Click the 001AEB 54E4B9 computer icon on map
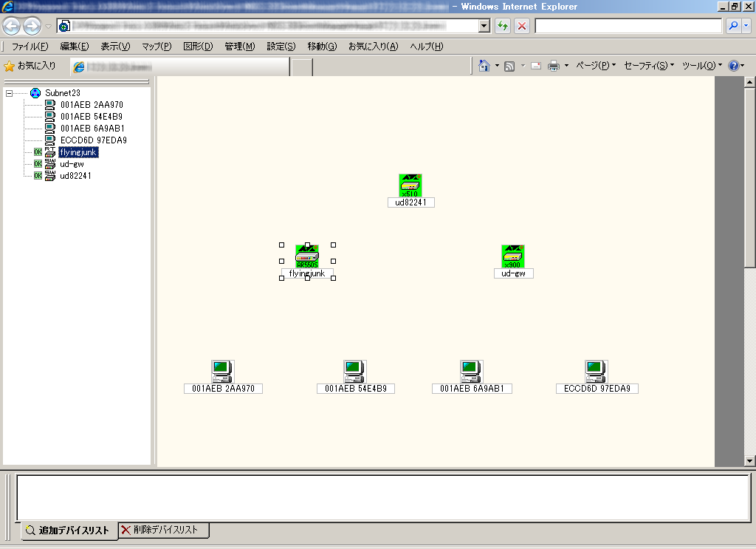Image resolution: width=756 pixels, height=549 pixels. click(x=355, y=372)
